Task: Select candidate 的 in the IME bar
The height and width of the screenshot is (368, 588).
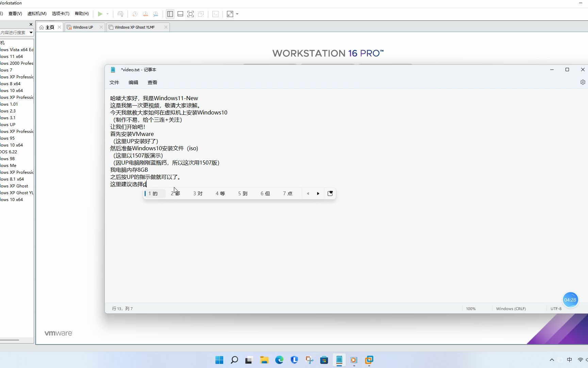Action: tap(154, 193)
